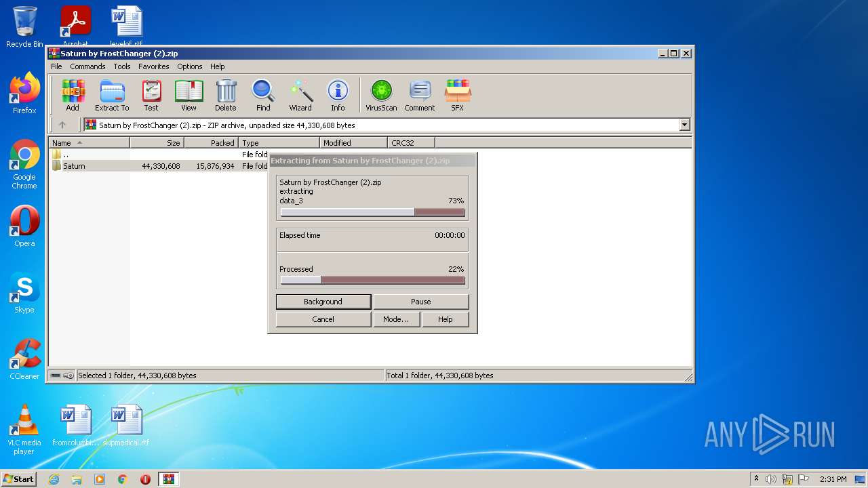Screen dimensions: 868x488
Task: Open the Options menu
Action: tap(190, 66)
